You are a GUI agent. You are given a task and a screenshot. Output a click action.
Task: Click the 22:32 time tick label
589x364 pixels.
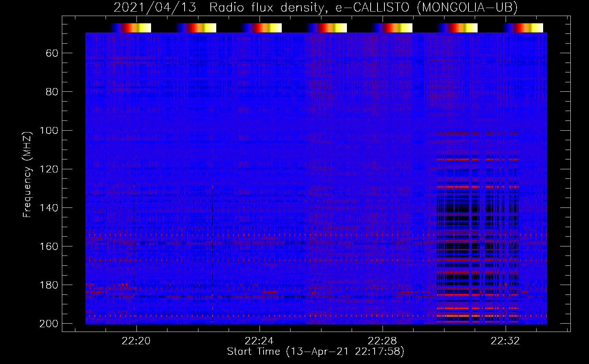[x=505, y=341]
